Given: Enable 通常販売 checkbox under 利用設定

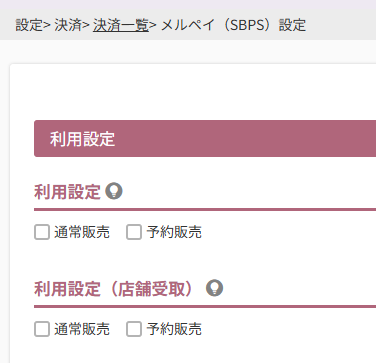Looking at the screenshot, I should tap(42, 232).
